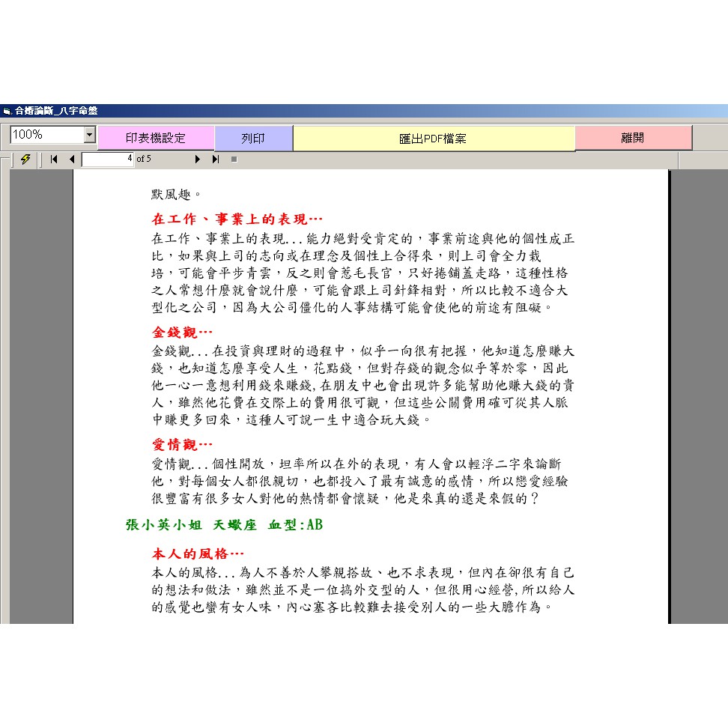This screenshot has width=728, height=728.
Task: Click the red 愛情觀 heading
Action: pyautogui.click(x=182, y=444)
